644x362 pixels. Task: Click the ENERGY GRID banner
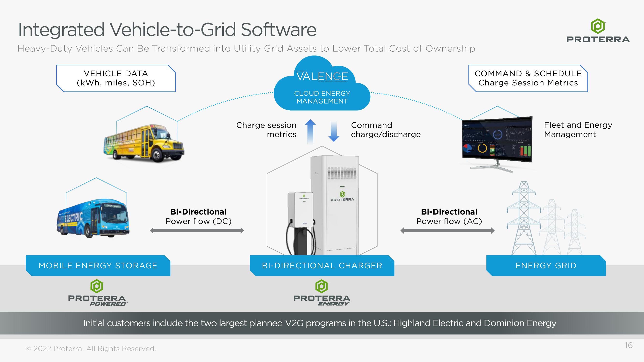(546, 265)
